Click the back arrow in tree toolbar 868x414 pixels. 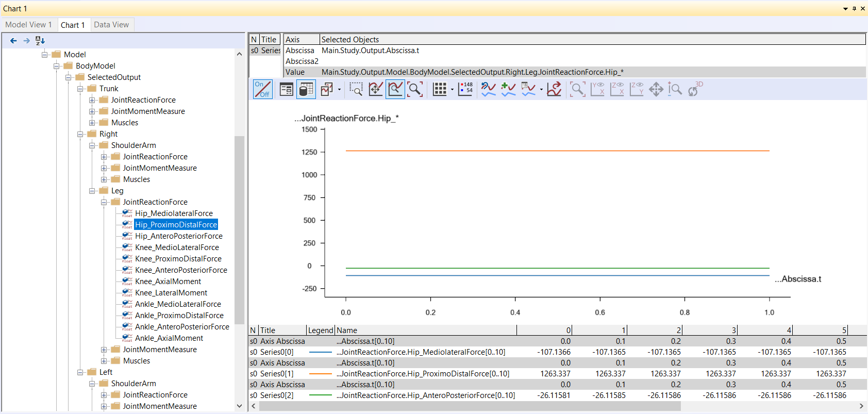(x=13, y=41)
